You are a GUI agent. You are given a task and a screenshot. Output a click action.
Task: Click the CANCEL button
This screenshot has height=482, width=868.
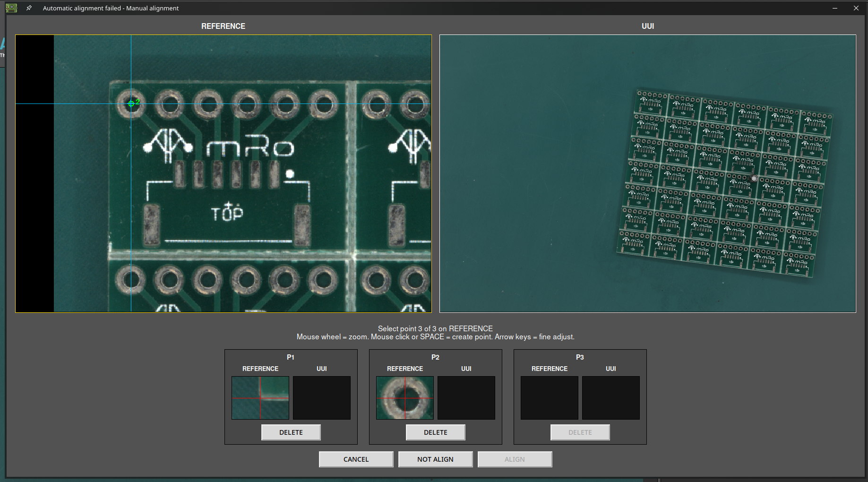coord(356,459)
